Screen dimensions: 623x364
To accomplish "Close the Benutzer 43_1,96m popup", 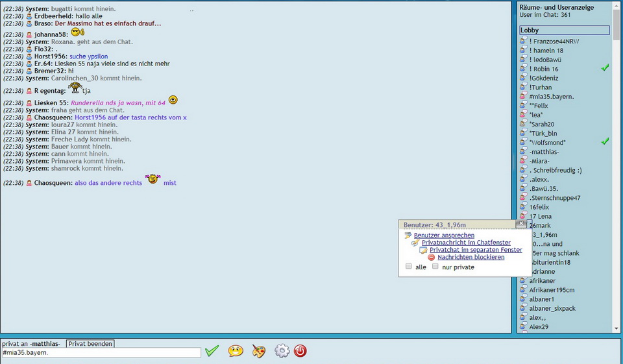I will pos(520,224).
